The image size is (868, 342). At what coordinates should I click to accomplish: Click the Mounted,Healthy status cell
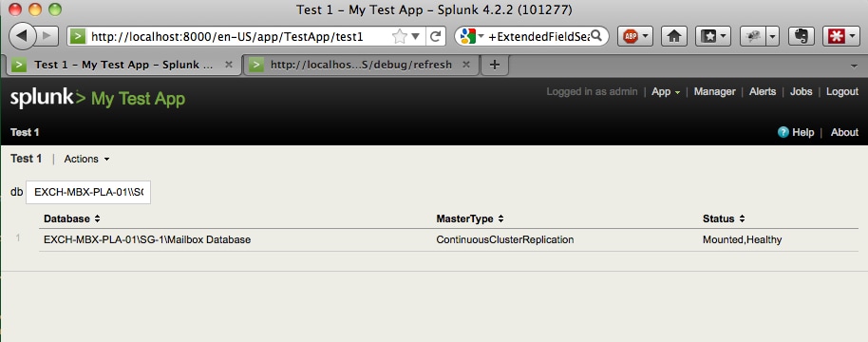pos(742,239)
